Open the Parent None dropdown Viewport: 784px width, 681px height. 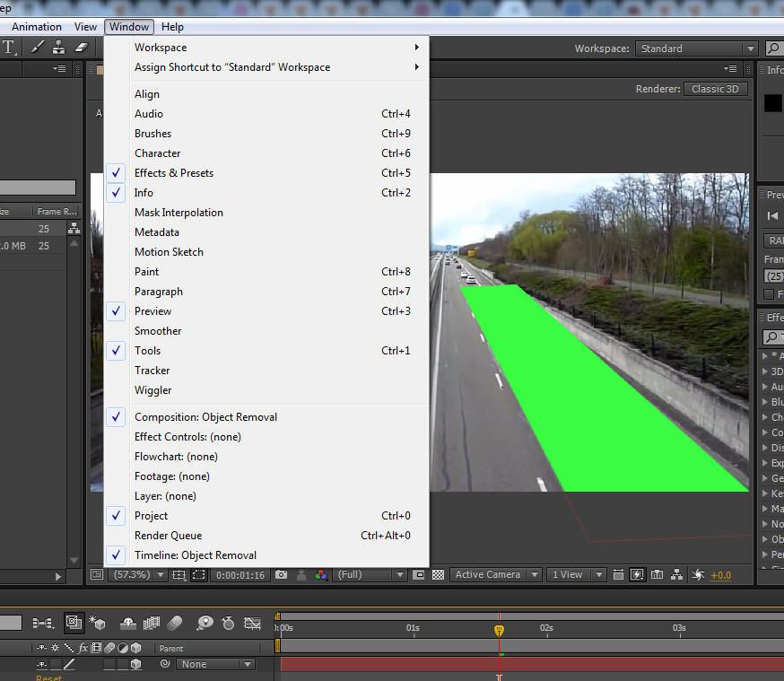(215, 664)
